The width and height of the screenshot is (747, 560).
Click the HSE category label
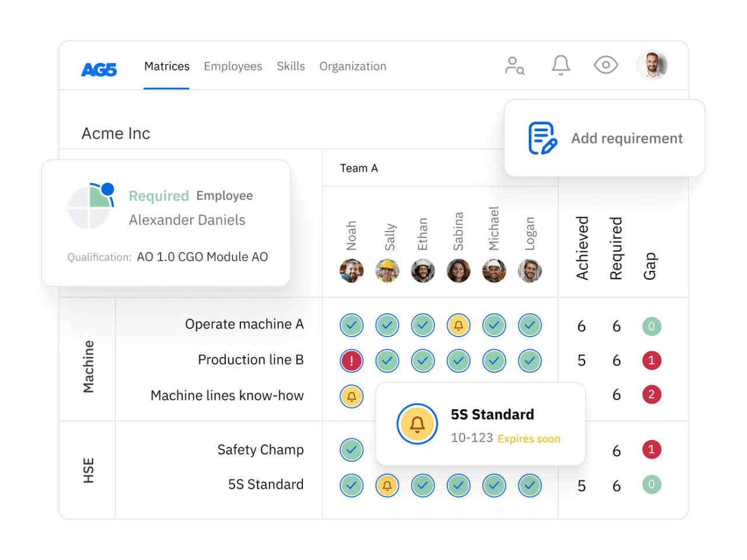(88, 471)
